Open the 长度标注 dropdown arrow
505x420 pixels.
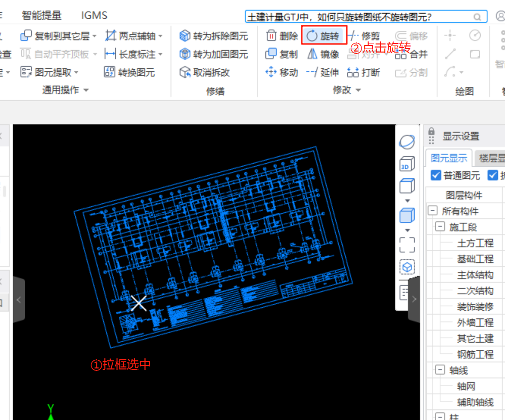pyautogui.click(x=160, y=55)
